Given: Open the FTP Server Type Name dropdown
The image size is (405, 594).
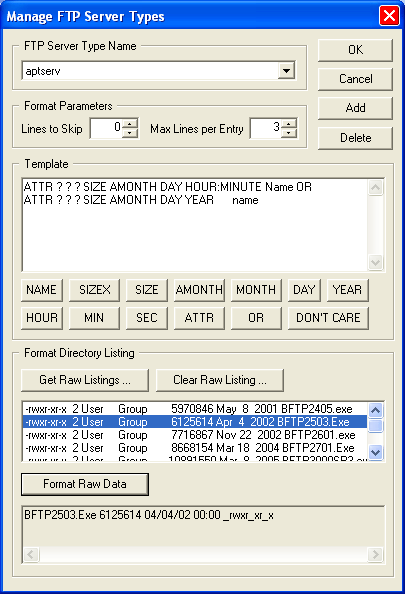Looking at the screenshot, I should [286, 70].
